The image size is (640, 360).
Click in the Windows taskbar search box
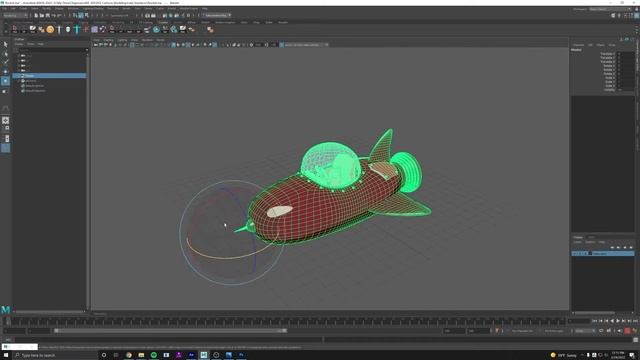coord(56,355)
